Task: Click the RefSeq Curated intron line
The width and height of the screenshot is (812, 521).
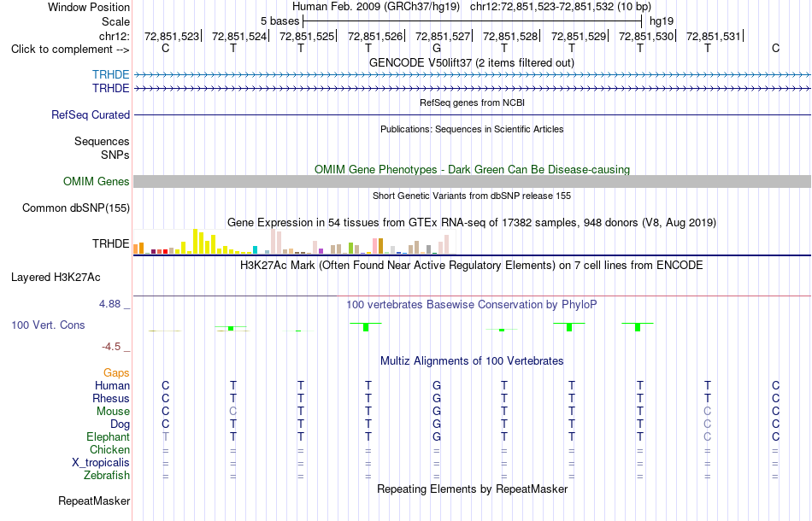Action: click(x=473, y=114)
